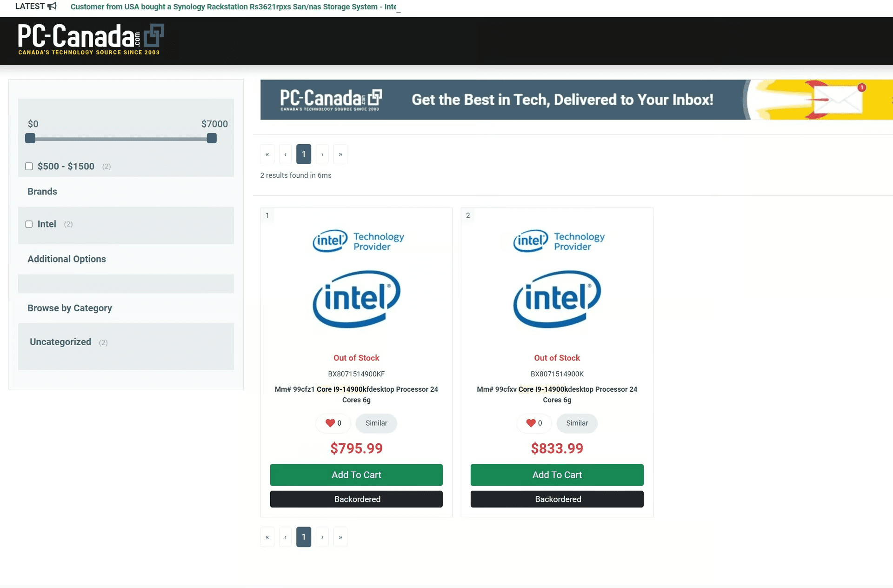
Task: Click Similar on the 14900KF card
Action: point(376,423)
